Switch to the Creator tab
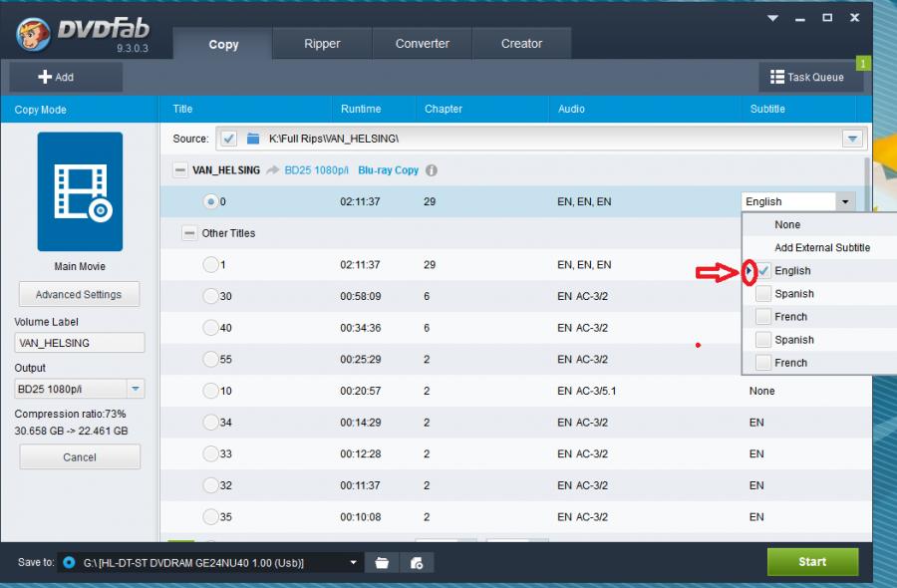897x588 pixels. coord(521,44)
